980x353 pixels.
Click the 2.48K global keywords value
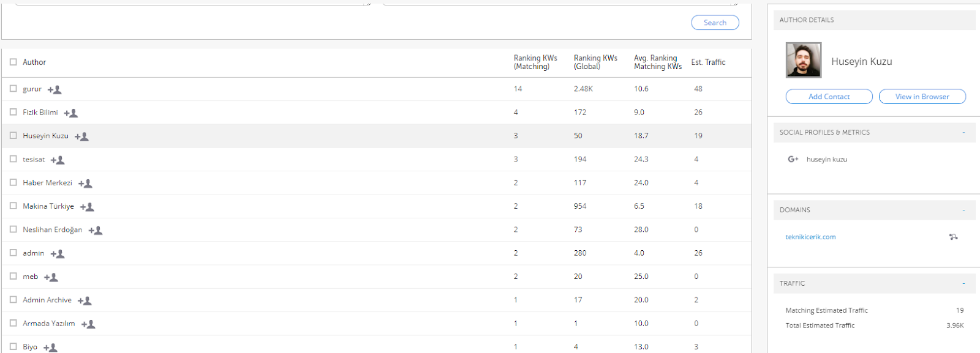583,89
